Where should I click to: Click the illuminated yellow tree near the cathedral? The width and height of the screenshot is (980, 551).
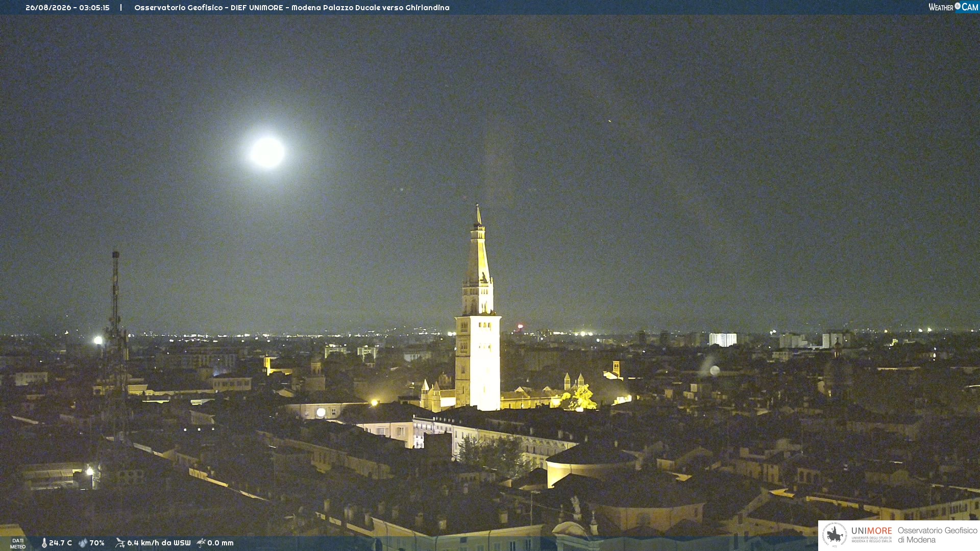click(581, 398)
